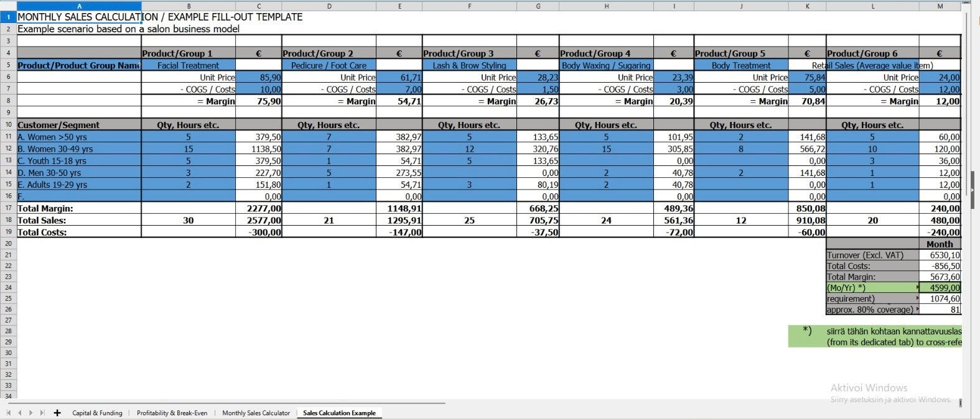The height and width of the screenshot is (419, 980).
Task: Select the 'Body Treatment' cell
Action: [741, 65]
